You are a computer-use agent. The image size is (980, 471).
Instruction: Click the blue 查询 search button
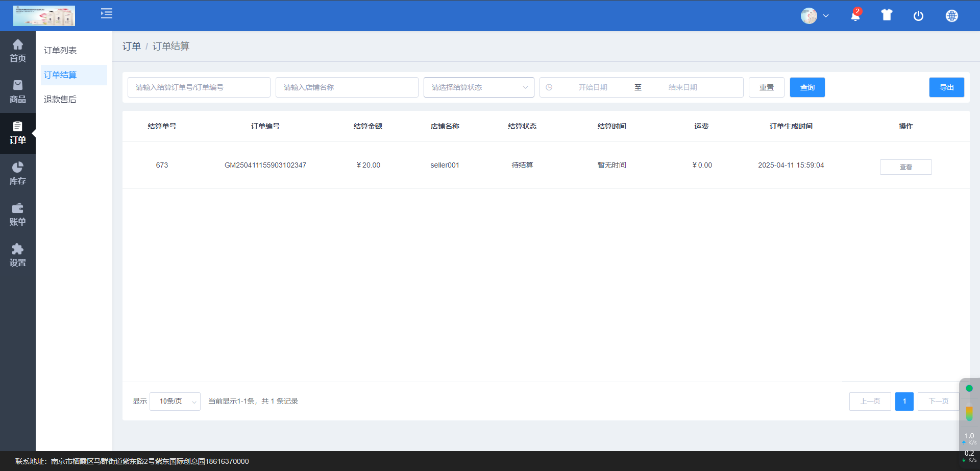807,87
